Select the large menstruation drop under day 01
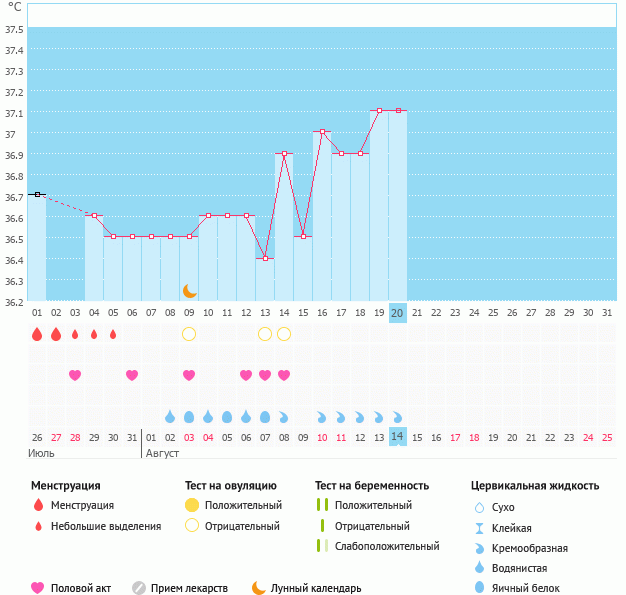This screenshot has width=626, height=595. click(37, 334)
